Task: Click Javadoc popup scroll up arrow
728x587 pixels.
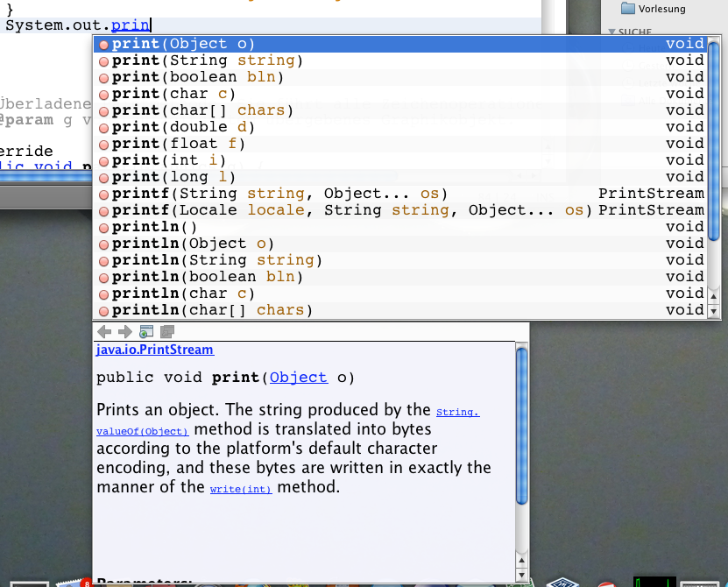Action: coord(522,561)
